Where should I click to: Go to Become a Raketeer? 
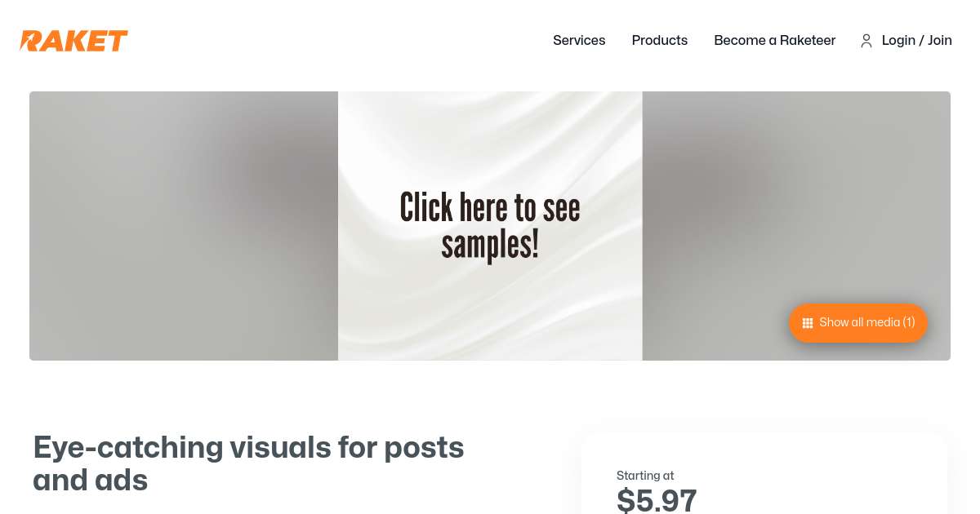pos(774,40)
